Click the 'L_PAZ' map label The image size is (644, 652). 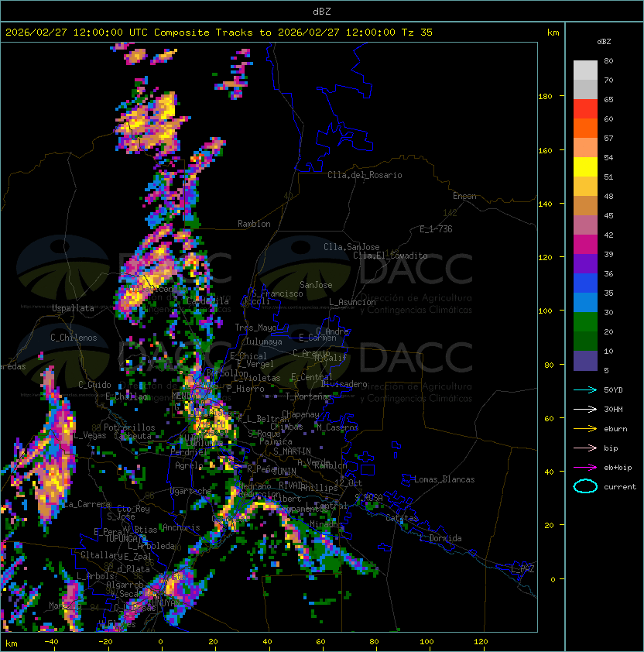522,569
